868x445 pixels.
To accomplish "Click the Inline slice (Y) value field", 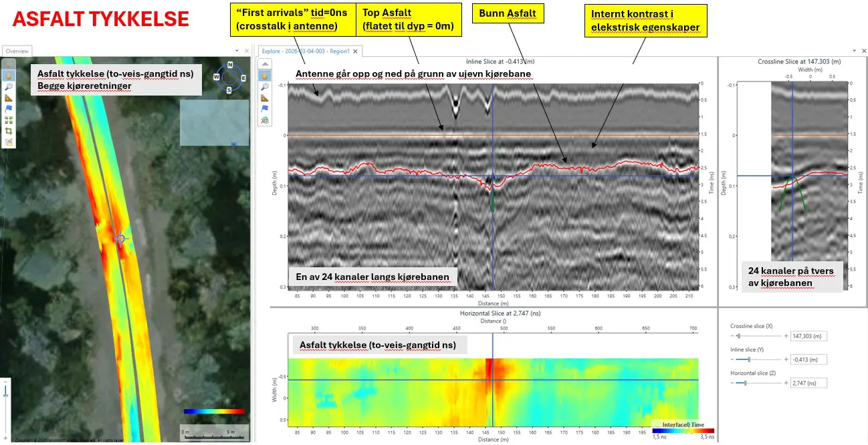I will click(808, 359).
